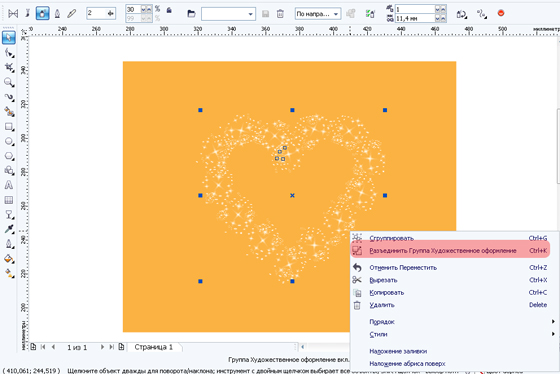The image size is (560, 374).
Task: Add page icon after page counter
Action: [121, 347]
